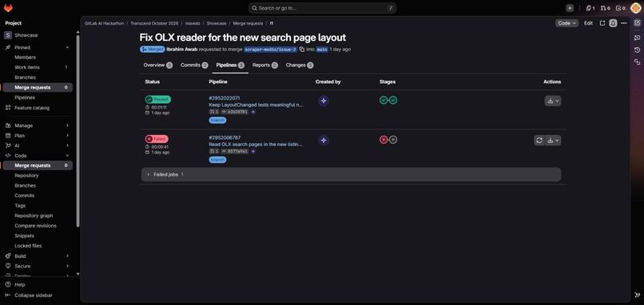Collapse the Pinned section
The image size is (644, 305).
(x=38, y=48)
